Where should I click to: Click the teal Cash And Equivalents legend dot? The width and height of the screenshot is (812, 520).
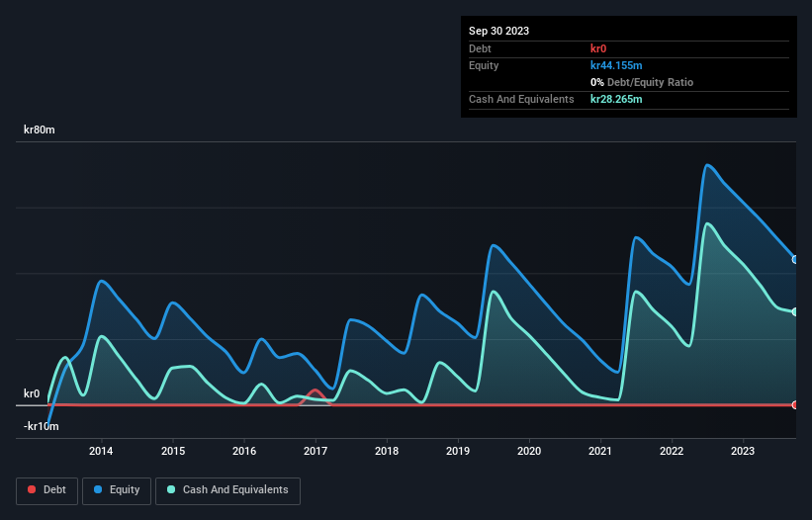(171, 489)
